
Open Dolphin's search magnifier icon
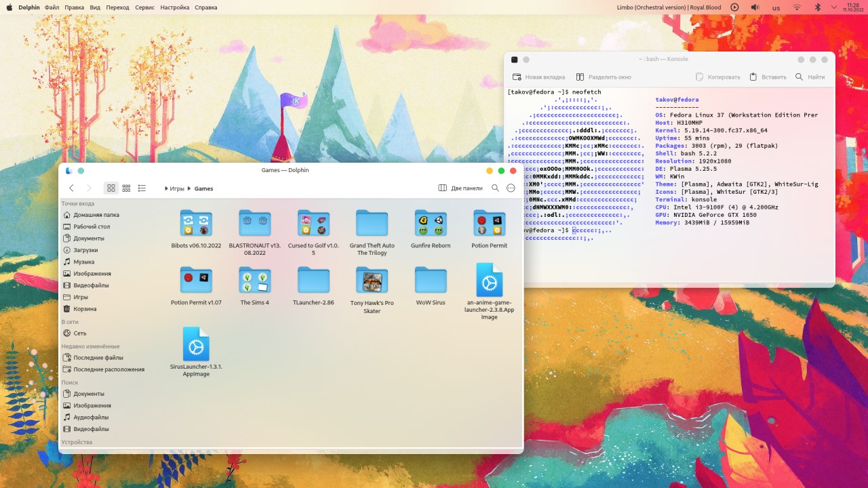tap(495, 188)
